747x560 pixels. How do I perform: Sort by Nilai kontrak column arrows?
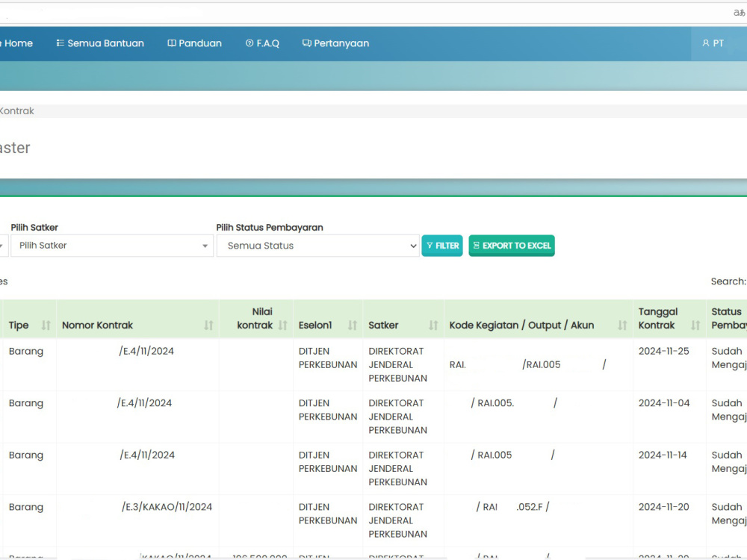tap(282, 326)
